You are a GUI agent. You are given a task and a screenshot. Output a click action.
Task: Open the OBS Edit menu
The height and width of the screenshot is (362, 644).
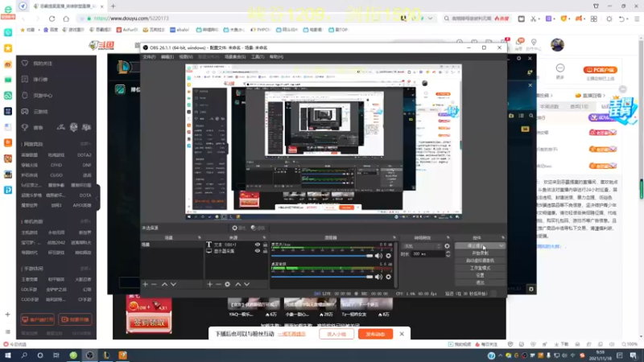[x=167, y=56]
